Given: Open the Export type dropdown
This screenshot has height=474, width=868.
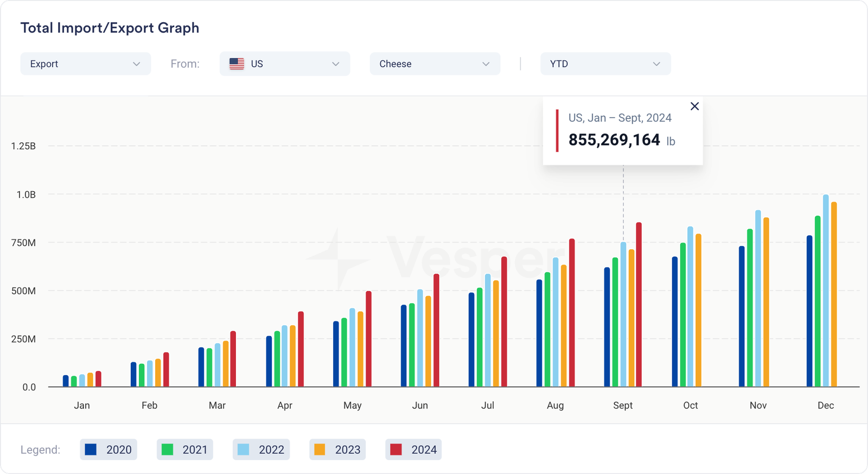Looking at the screenshot, I should pos(86,64).
